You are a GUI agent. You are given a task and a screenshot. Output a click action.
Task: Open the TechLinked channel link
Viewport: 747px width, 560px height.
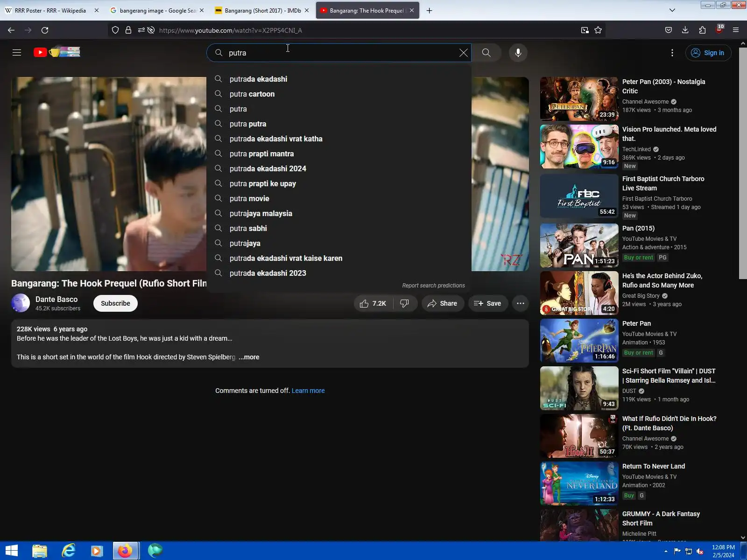click(636, 149)
